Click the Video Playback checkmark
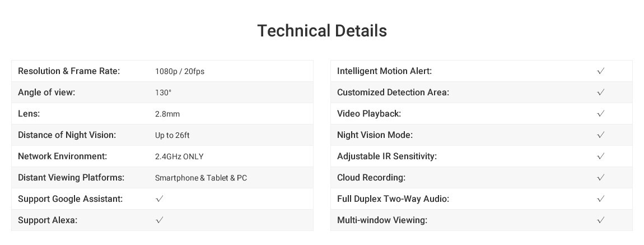 (x=600, y=113)
